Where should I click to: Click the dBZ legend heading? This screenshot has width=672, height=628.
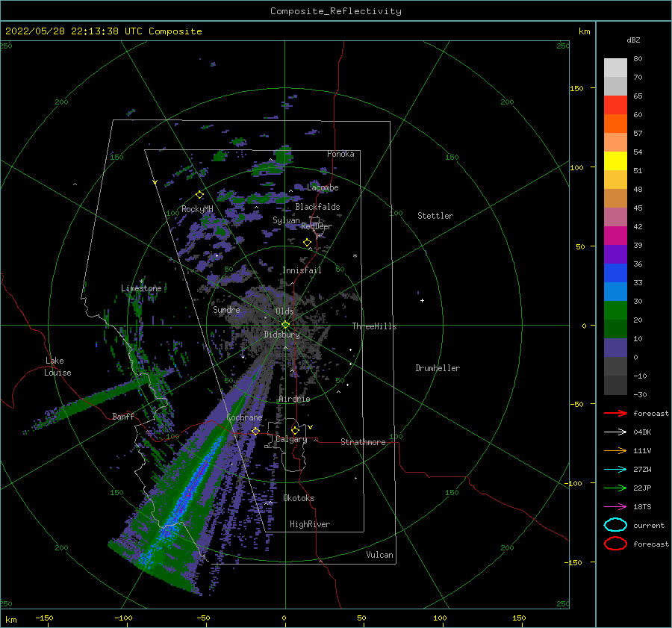point(633,40)
